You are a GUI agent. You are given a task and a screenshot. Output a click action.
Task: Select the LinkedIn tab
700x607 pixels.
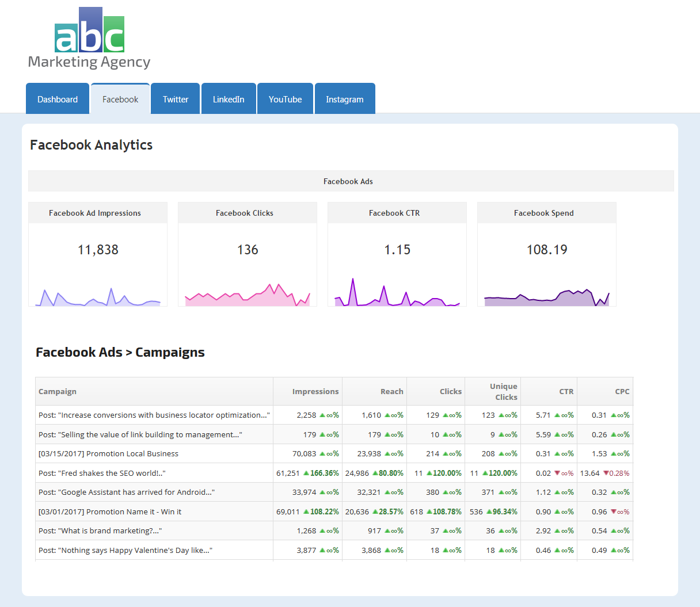(x=229, y=99)
